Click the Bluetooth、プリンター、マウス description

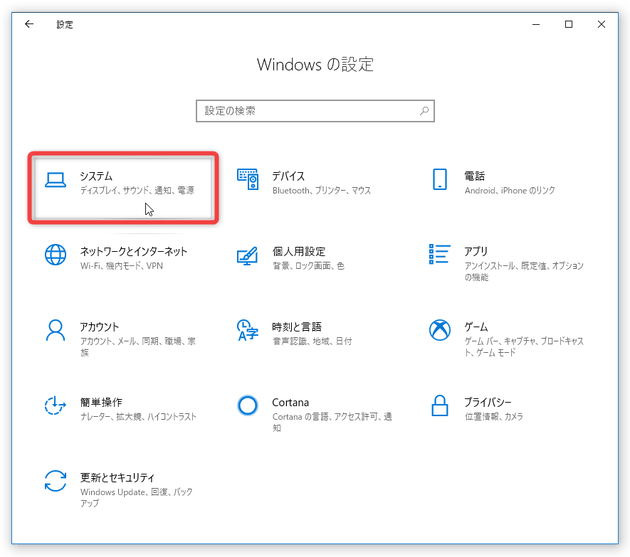pos(322,190)
